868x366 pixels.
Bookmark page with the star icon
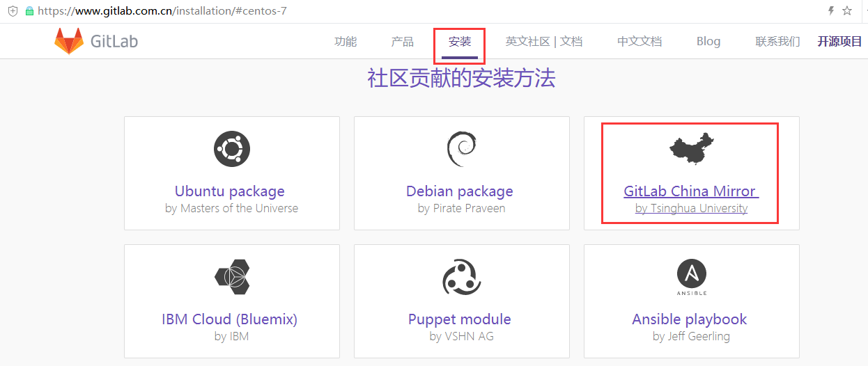[847, 10]
